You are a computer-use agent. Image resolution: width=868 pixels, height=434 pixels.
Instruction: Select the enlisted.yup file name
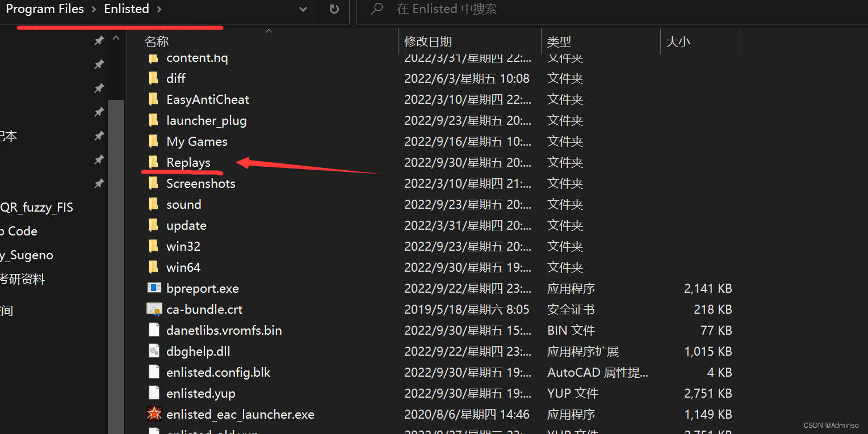coord(201,393)
